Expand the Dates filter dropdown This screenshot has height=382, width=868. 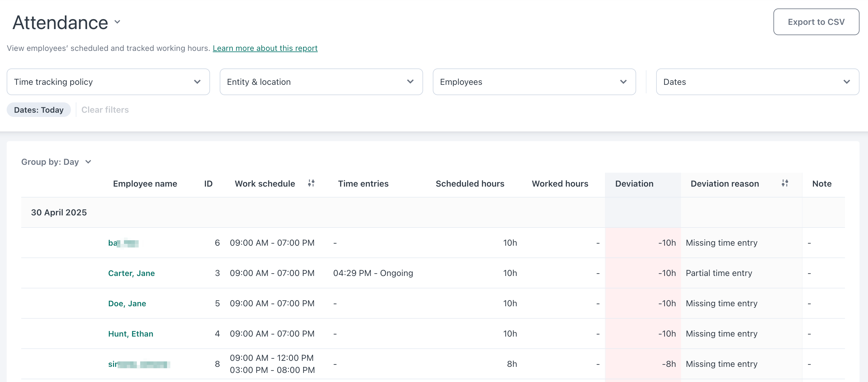757,82
